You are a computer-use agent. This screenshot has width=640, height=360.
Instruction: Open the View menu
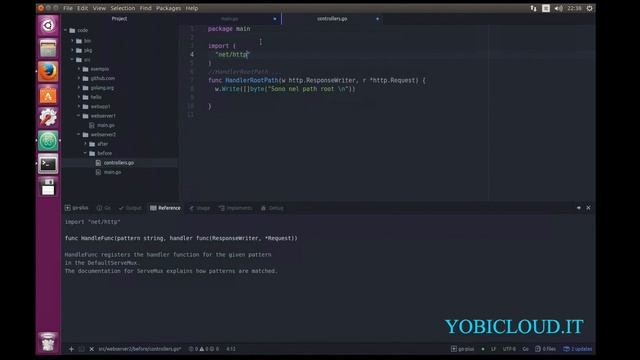99,8
